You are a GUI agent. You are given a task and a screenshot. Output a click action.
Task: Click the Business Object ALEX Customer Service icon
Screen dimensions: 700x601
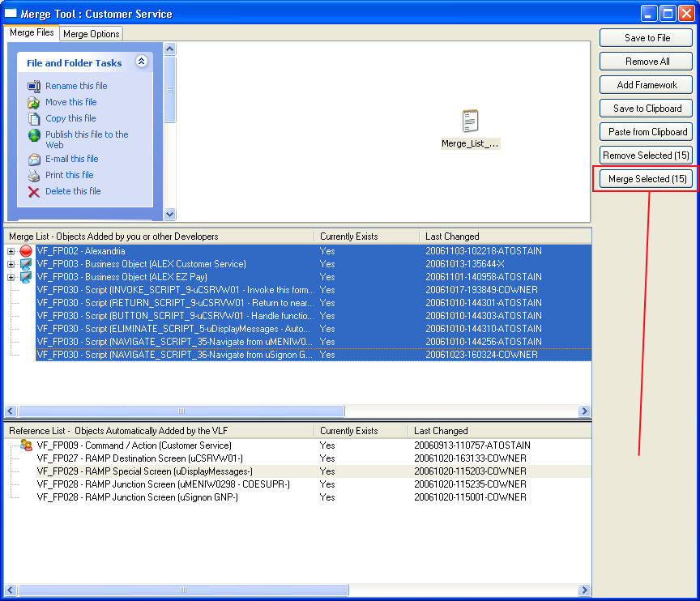[x=27, y=264]
